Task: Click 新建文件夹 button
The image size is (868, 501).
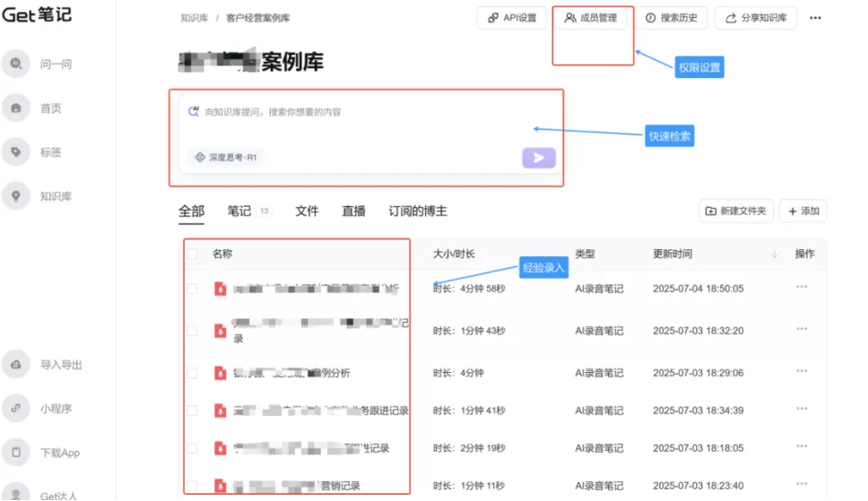Action: click(735, 211)
